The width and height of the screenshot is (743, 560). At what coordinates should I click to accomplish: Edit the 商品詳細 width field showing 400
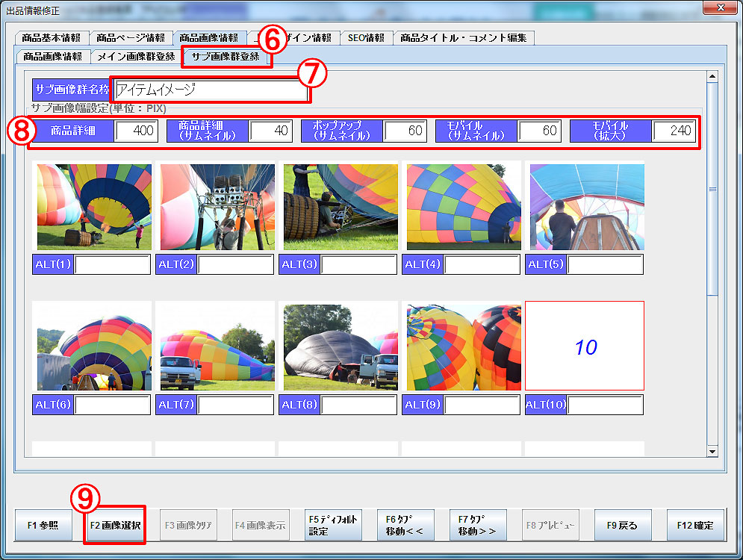pyautogui.click(x=136, y=131)
